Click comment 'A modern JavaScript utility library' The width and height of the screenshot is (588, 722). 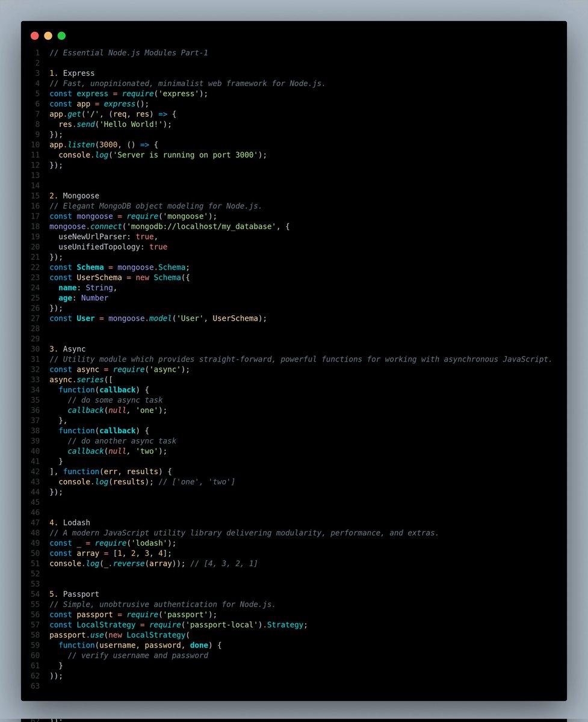point(244,533)
